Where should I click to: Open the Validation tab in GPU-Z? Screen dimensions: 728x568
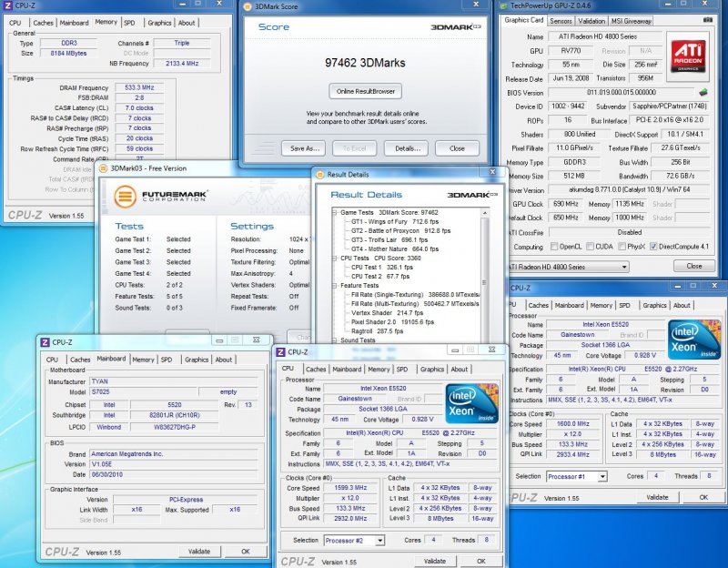tap(591, 21)
